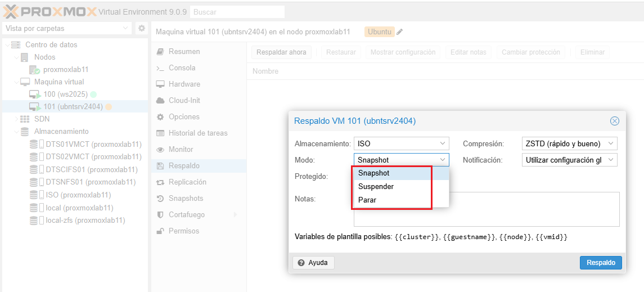Click the Ubuntu tag edit pencil icon
The width and height of the screenshot is (644, 292).
[400, 32]
